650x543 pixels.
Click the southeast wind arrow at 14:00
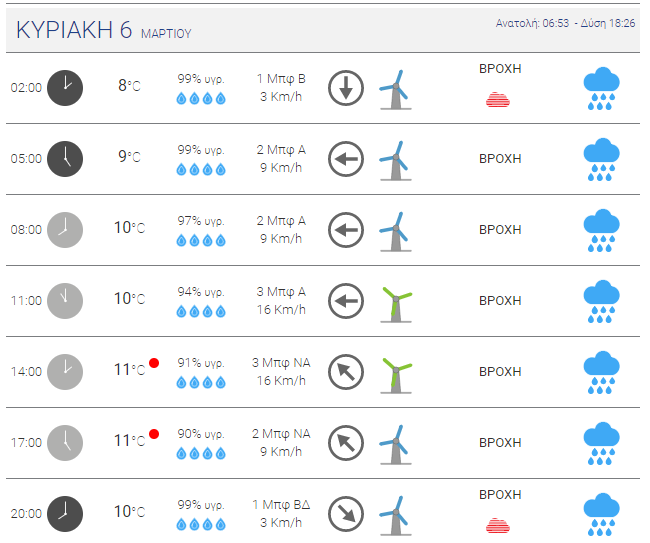pyautogui.click(x=346, y=372)
